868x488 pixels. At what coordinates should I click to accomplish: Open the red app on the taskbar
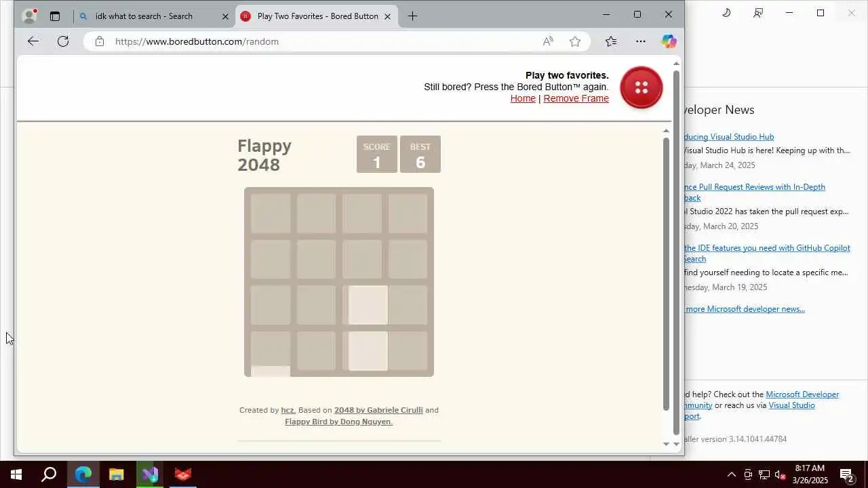(183, 474)
